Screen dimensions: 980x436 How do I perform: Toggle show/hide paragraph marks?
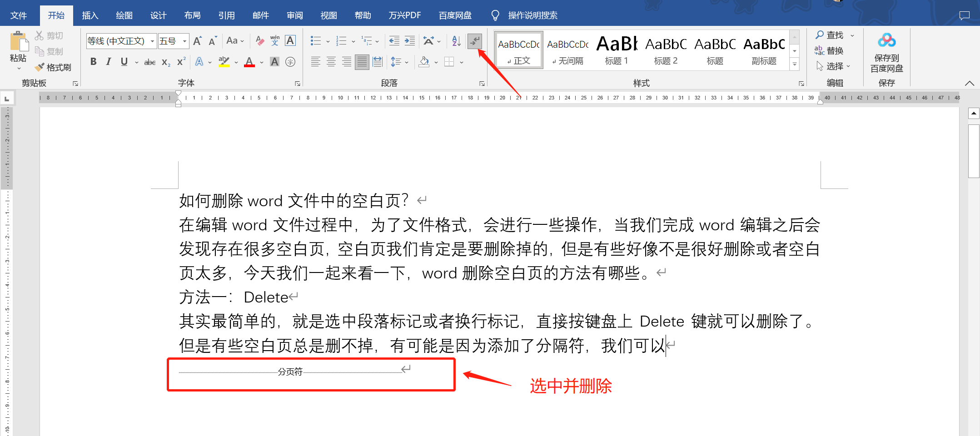[x=474, y=40]
